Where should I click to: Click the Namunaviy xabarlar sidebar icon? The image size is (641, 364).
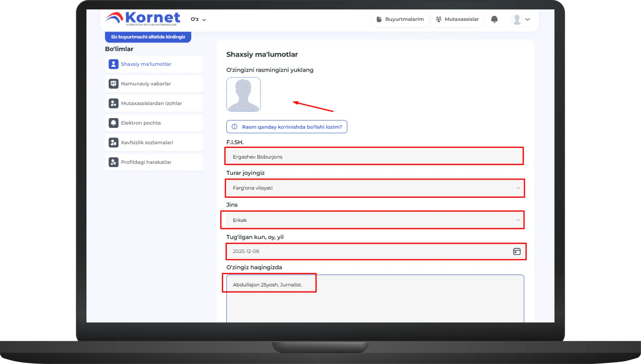coord(113,84)
